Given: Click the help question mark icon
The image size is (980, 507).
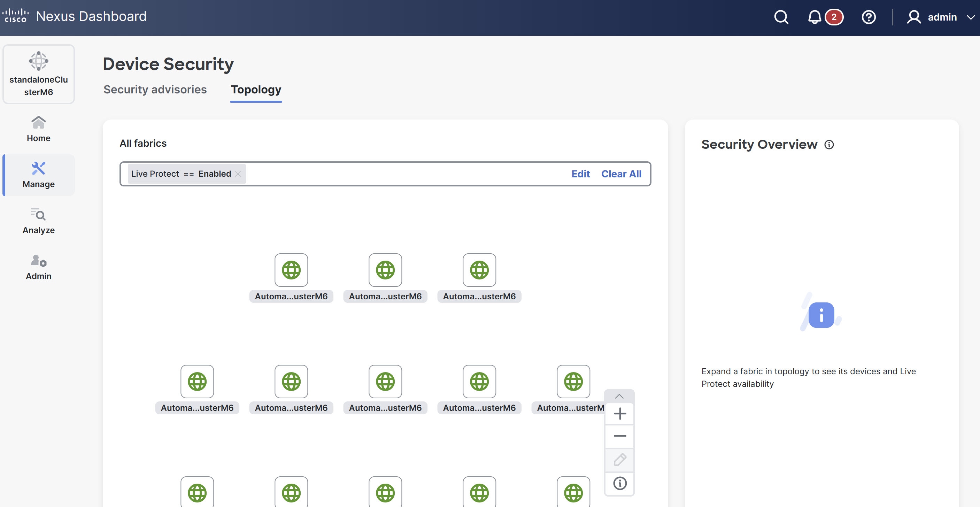Looking at the screenshot, I should 869,17.
